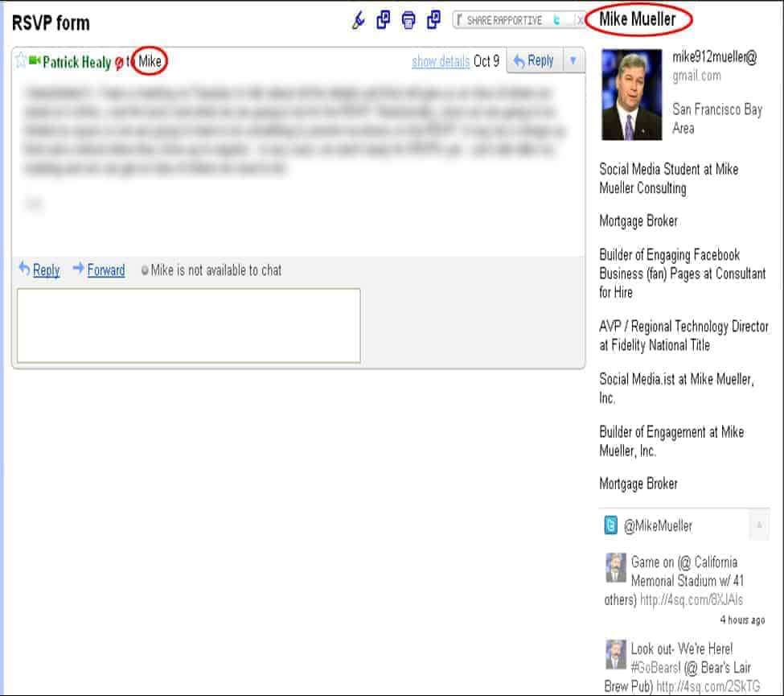
Task: Click the grey chat status dot for Mike
Action: [145, 270]
